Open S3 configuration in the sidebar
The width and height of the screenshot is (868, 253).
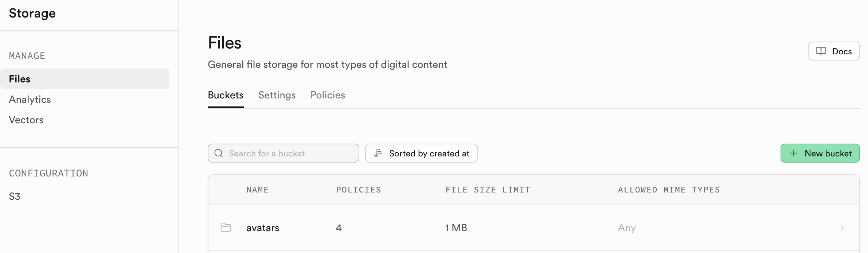[15, 196]
